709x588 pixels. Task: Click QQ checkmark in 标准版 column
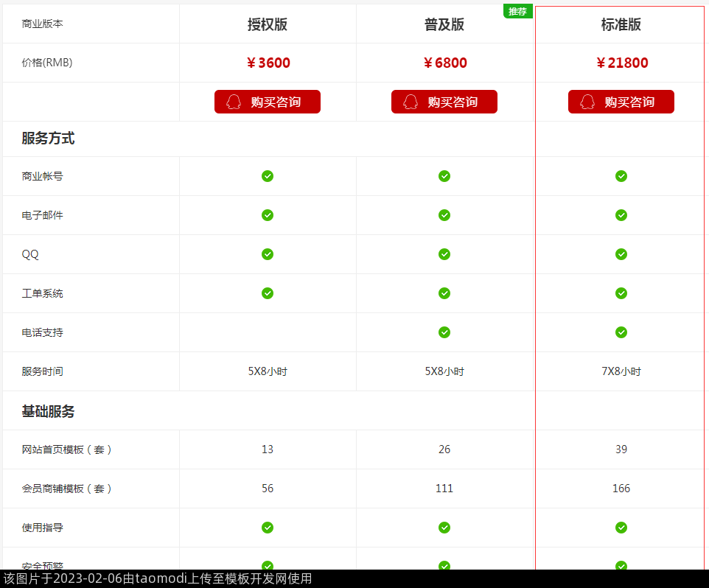621,254
